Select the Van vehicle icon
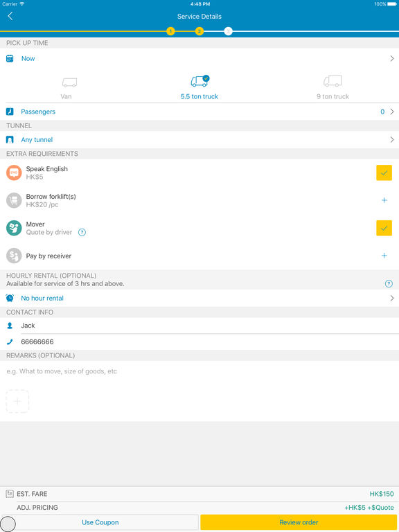The height and width of the screenshot is (532, 399). coord(69,82)
